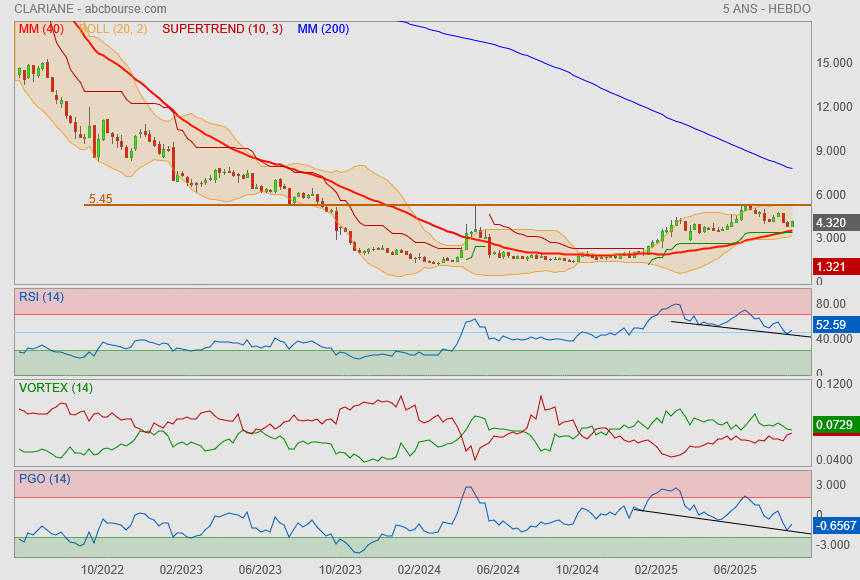Select the 06/2025 date on the time axis

[735, 569]
